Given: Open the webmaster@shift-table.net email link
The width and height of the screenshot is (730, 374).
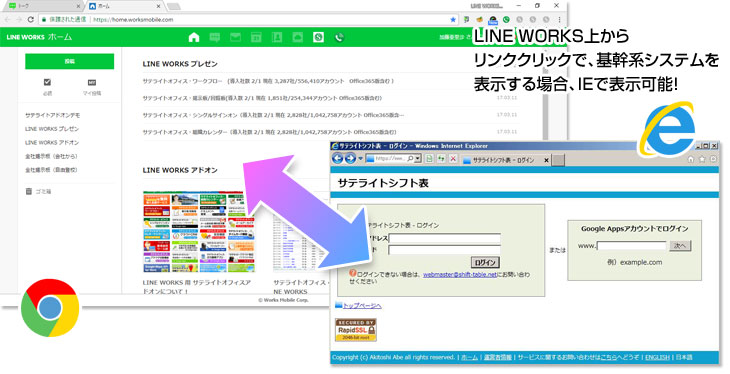Looking at the screenshot, I should 460,275.
